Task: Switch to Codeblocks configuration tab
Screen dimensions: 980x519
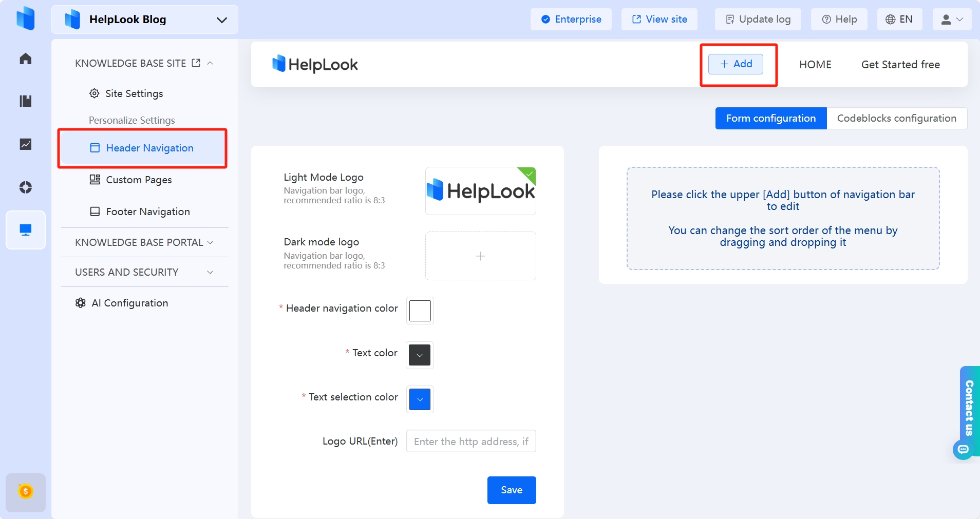Action: coord(896,118)
